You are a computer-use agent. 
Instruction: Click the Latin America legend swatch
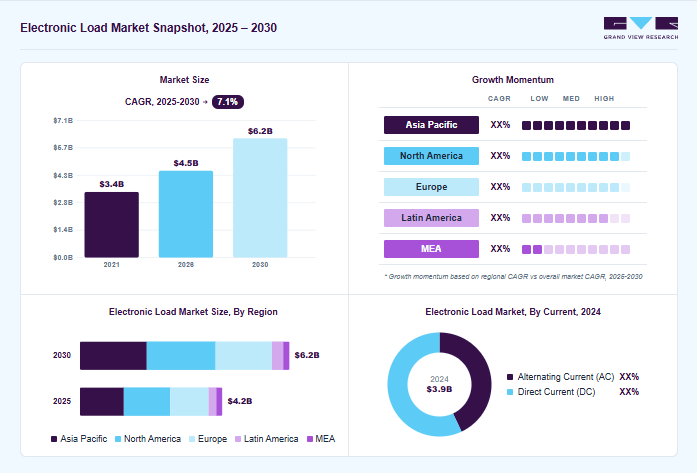(x=238, y=439)
